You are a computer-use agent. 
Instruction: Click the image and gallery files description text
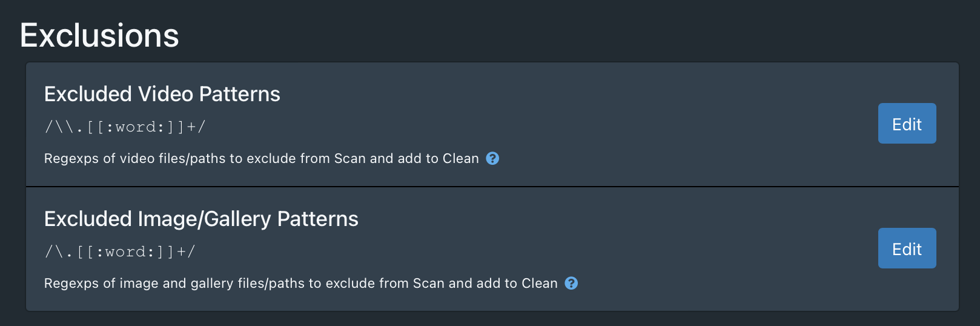point(300,284)
